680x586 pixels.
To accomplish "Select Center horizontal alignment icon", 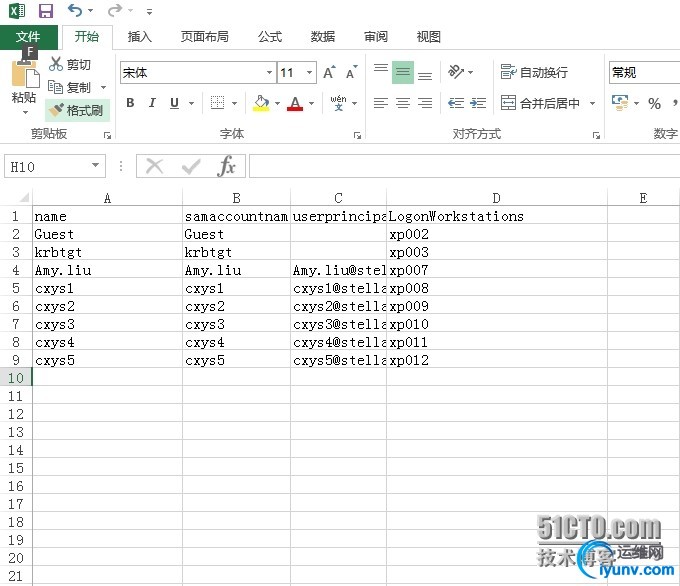I will tap(403, 103).
